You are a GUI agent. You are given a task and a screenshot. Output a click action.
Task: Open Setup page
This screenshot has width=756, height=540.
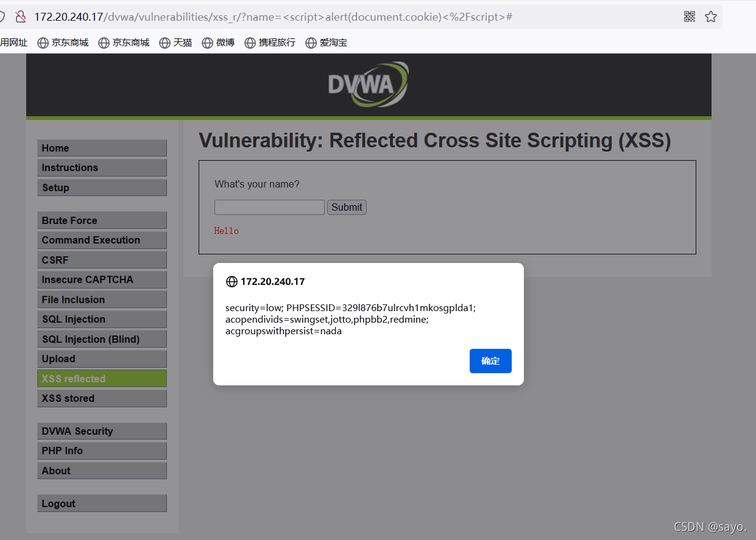[102, 188]
